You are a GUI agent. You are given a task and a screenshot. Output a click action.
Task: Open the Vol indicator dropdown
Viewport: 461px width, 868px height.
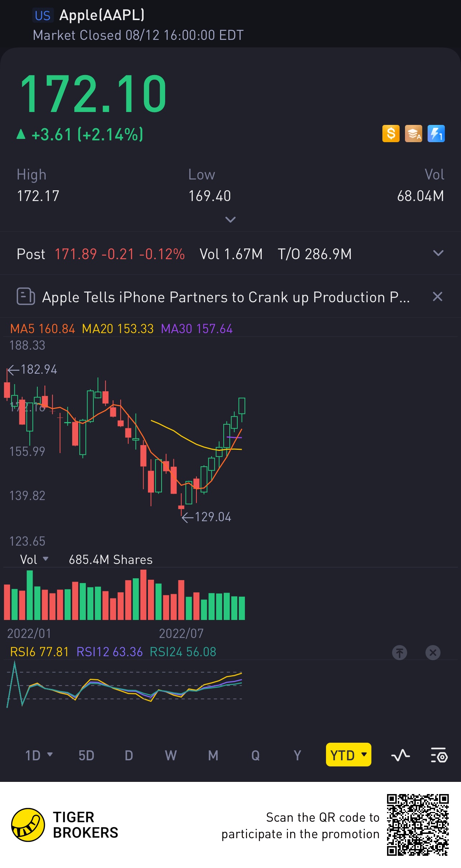pyautogui.click(x=34, y=559)
